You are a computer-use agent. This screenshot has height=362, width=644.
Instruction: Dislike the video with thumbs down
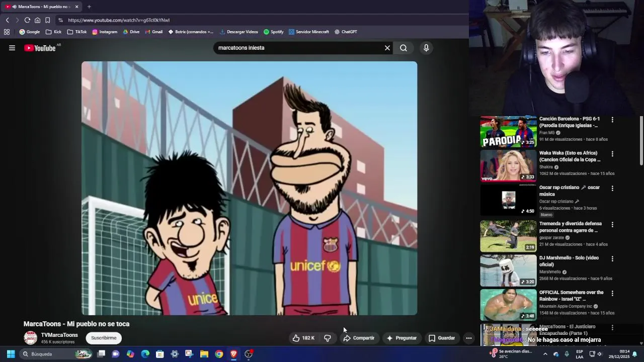click(x=328, y=338)
